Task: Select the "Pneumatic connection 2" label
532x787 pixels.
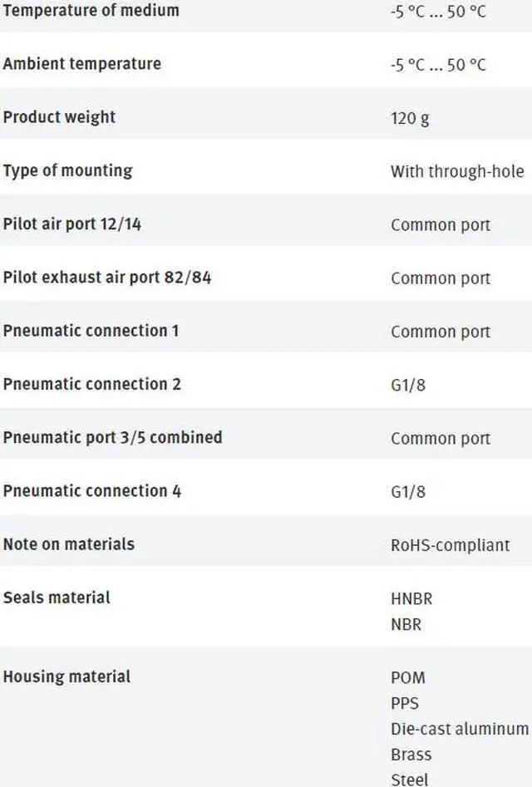Action: click(91, 384)
